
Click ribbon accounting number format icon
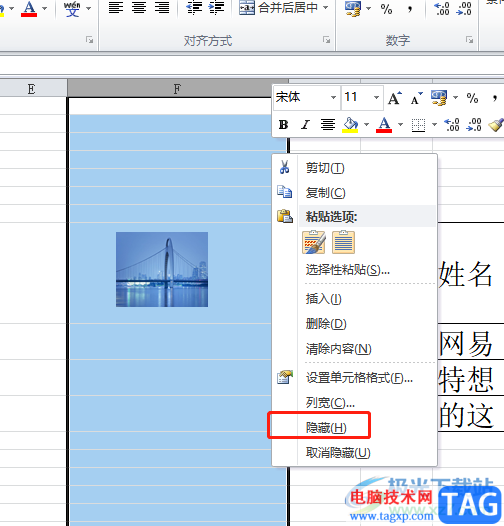353,8
